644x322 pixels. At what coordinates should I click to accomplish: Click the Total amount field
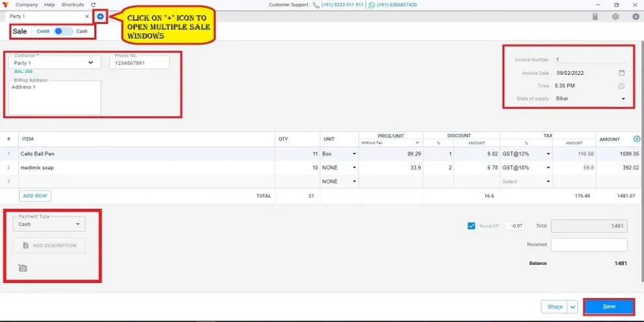point(589,226)
